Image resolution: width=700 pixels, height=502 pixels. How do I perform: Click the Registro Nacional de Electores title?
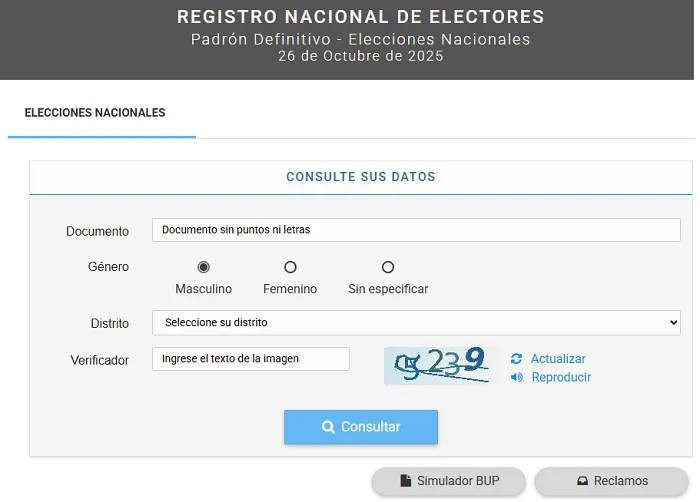pyautogui.click(x=361, y=17)
